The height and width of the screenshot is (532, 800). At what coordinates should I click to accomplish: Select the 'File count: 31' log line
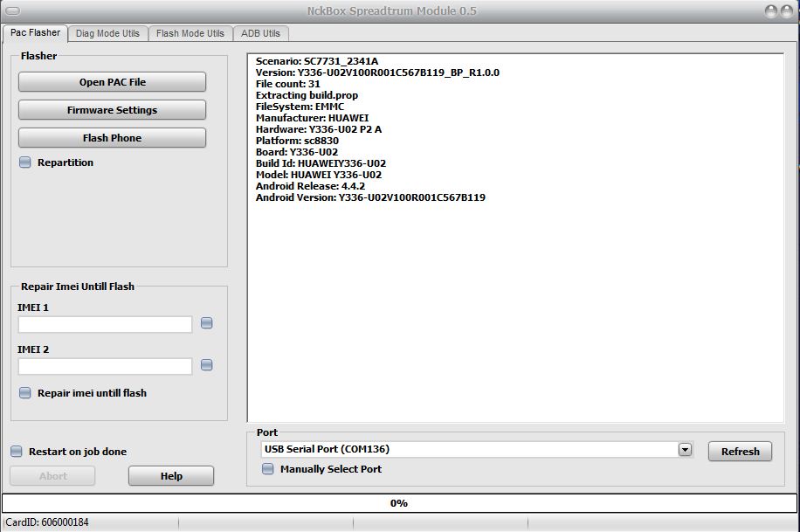pyautogui.click(x=287, y=84)
